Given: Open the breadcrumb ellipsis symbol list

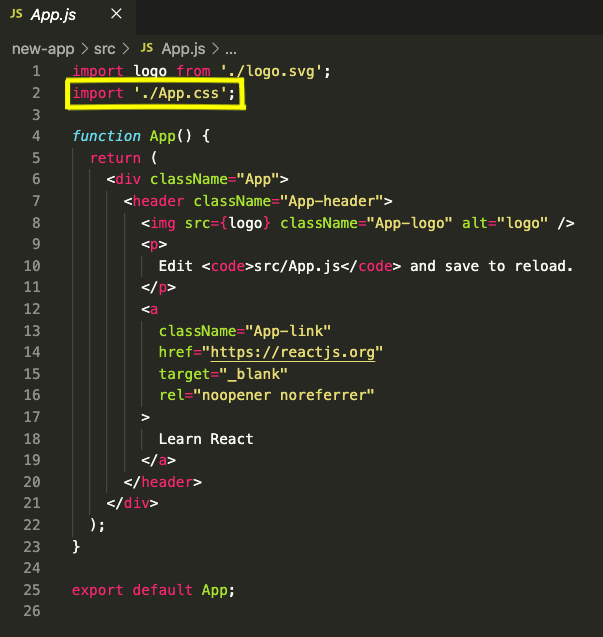Looking at the screenshot, I should [231, 50].
